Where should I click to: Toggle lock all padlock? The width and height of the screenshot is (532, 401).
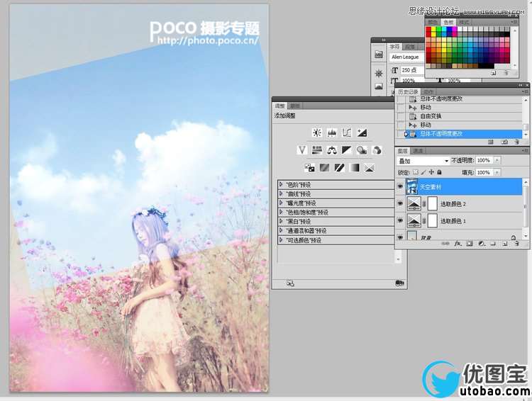(439, 172)
